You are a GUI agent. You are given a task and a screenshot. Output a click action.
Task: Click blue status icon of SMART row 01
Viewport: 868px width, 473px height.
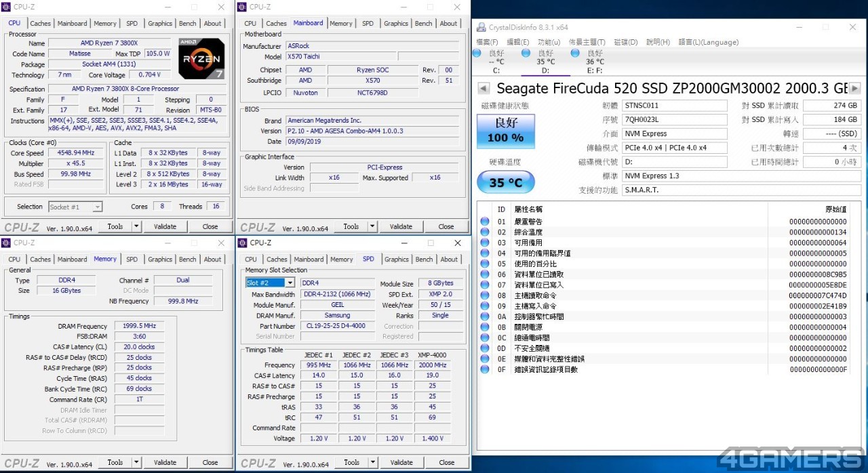click(x=485, y=222)
